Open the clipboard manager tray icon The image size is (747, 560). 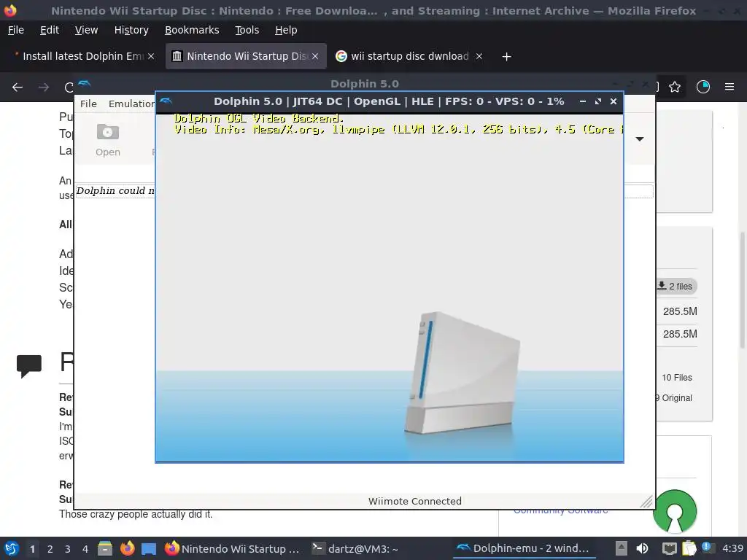tap(689, 548)
